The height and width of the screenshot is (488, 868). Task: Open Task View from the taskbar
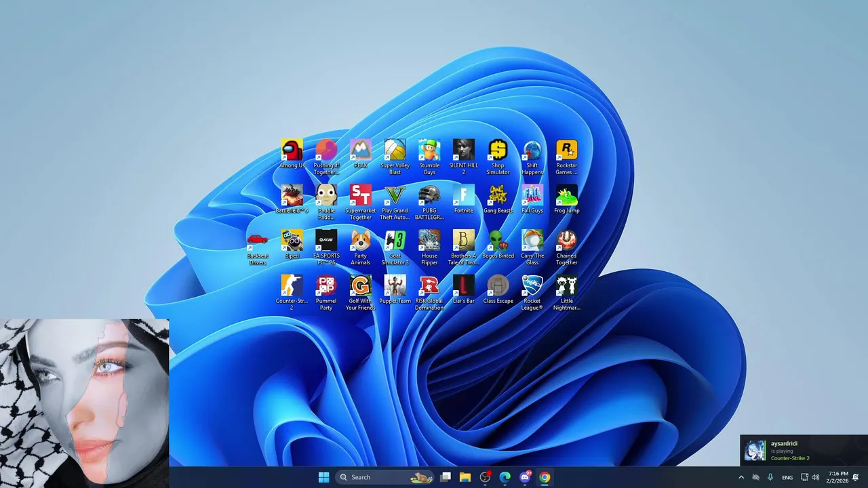click(x=446, y=477)
